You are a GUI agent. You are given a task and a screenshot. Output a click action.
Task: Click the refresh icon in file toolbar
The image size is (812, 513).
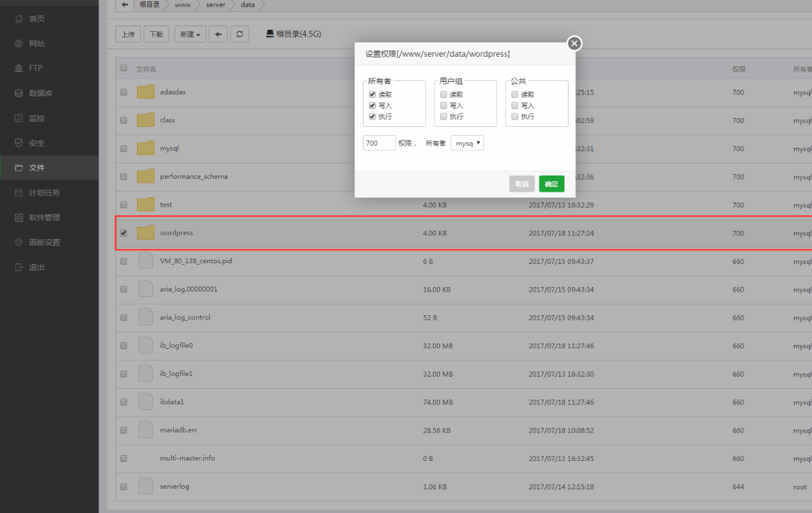coord(239,34)
